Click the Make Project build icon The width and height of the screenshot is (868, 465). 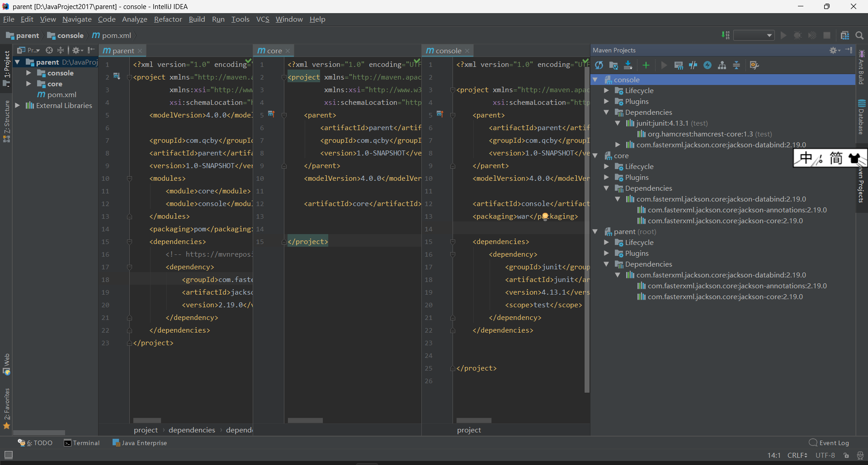[x=726, y=35]
